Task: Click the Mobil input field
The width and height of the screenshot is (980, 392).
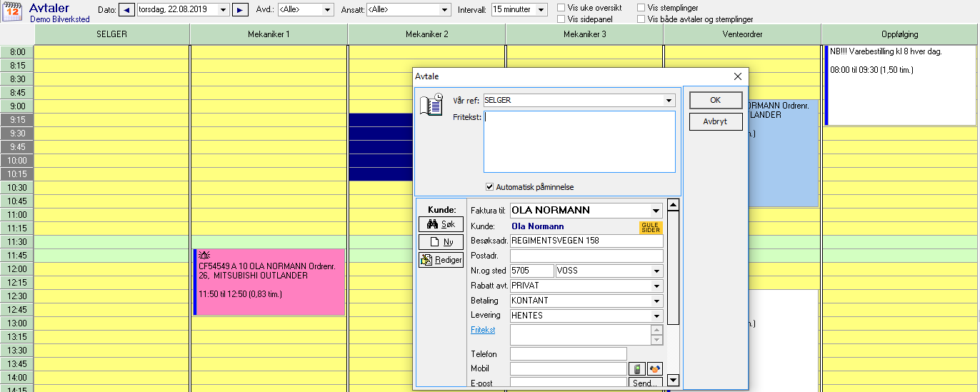Action: [x=568, y=369]
